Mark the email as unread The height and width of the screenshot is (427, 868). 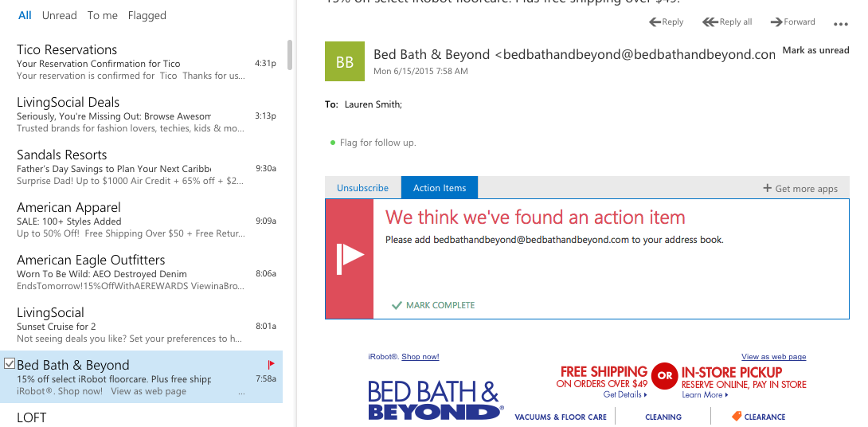coord(815,50)
